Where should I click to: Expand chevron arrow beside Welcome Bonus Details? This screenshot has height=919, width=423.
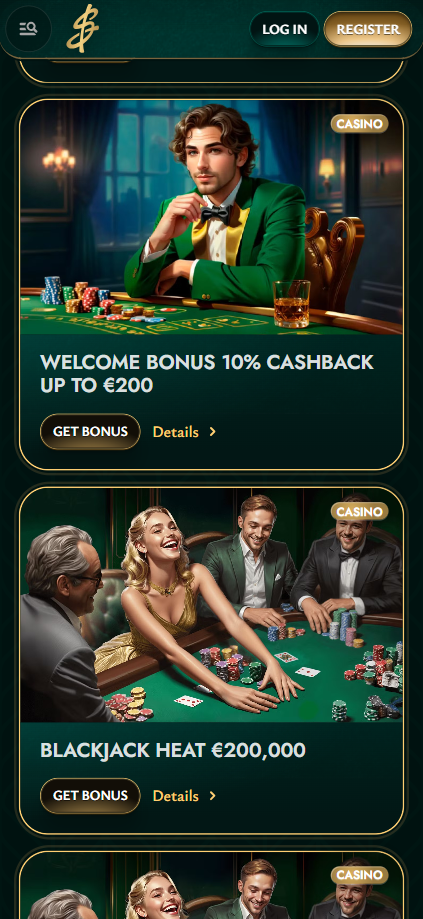coord(213,432)
